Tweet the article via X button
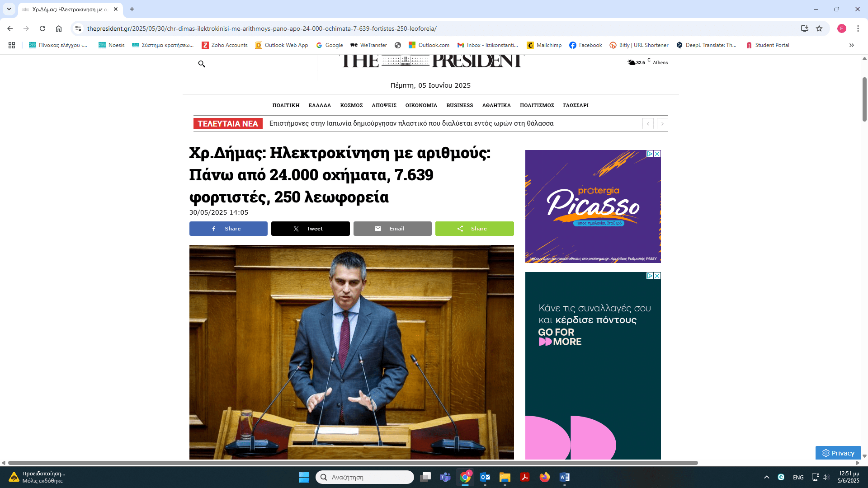Image resolution: width=868 pixels, height=488 pixels. click(310, 229)
